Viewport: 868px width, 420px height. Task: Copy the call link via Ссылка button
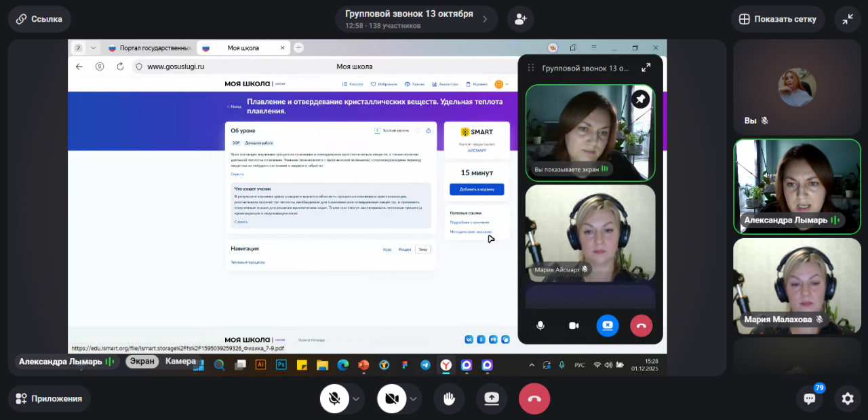[39, 19]
